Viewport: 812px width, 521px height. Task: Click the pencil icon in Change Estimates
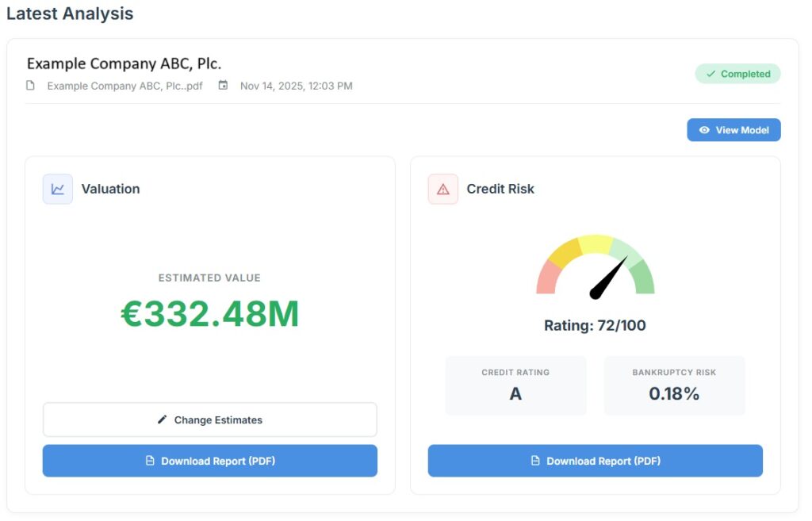click(x=163, y=419)
